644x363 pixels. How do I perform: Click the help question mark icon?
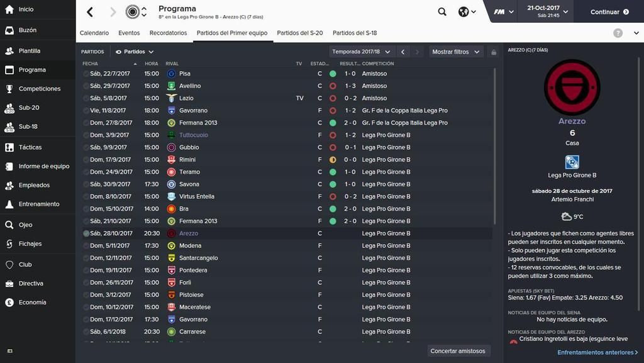pos(618,33)
